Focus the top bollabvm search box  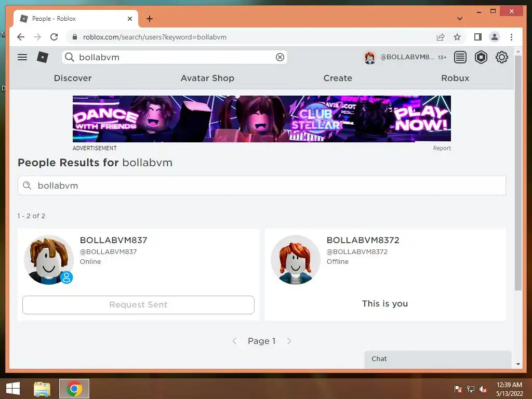point(175,57)
